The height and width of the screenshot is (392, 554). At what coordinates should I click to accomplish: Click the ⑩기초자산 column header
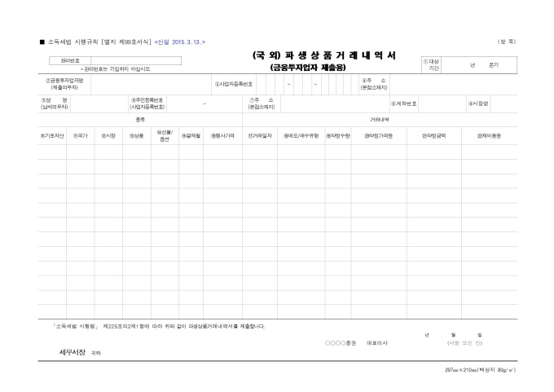(x=52, y=136)
